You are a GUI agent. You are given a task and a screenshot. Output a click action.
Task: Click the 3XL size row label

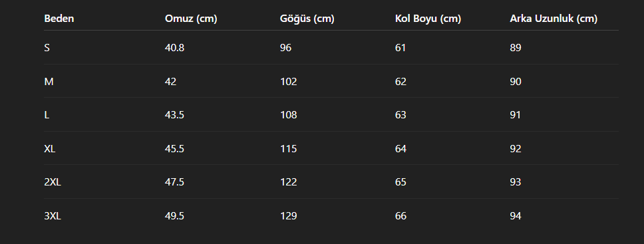(53, 216)
